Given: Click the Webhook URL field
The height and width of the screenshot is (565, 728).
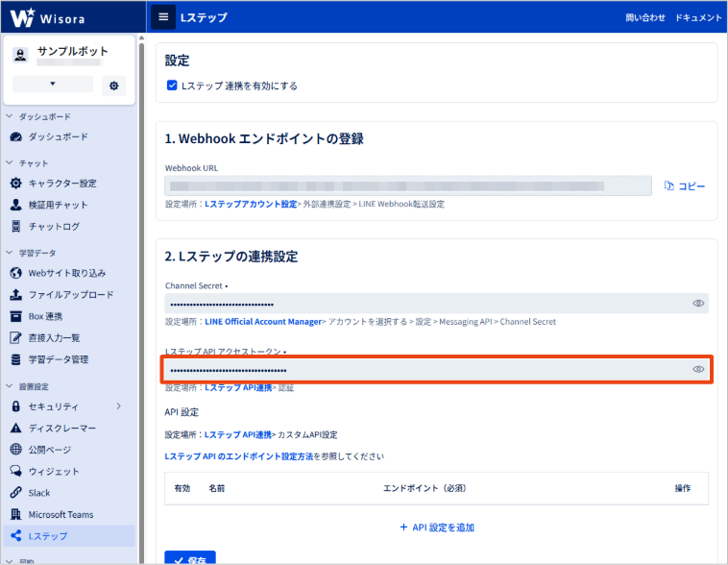Looking at the screenshot, I should click(408, 185).
